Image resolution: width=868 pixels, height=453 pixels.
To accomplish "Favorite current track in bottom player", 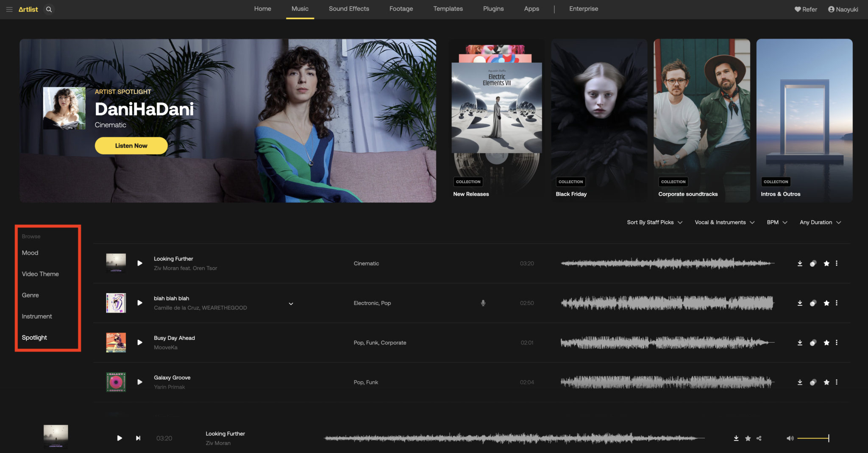I will pyautogui.click(x=748, y=438).
